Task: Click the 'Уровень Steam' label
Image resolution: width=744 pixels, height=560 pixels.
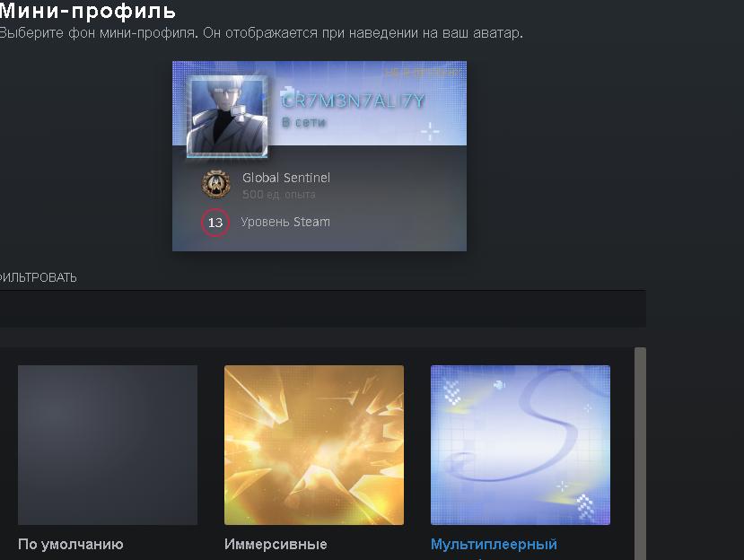Action: click(285, 222)
